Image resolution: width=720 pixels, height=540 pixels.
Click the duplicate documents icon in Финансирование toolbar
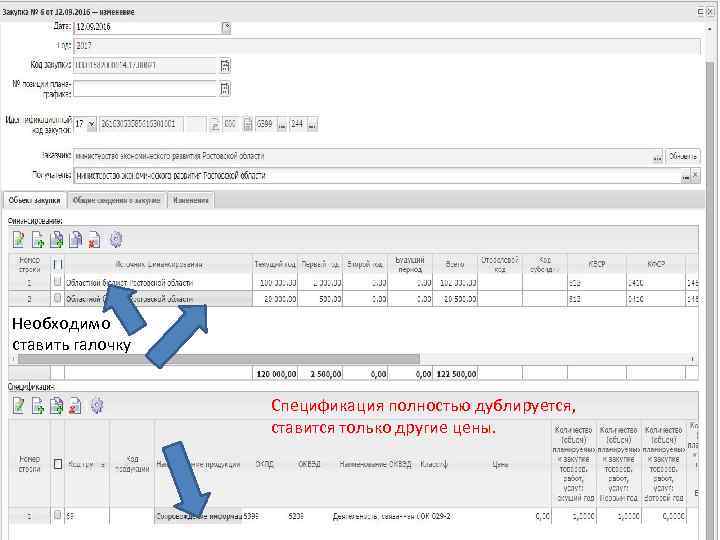click(x=75, y=239)
